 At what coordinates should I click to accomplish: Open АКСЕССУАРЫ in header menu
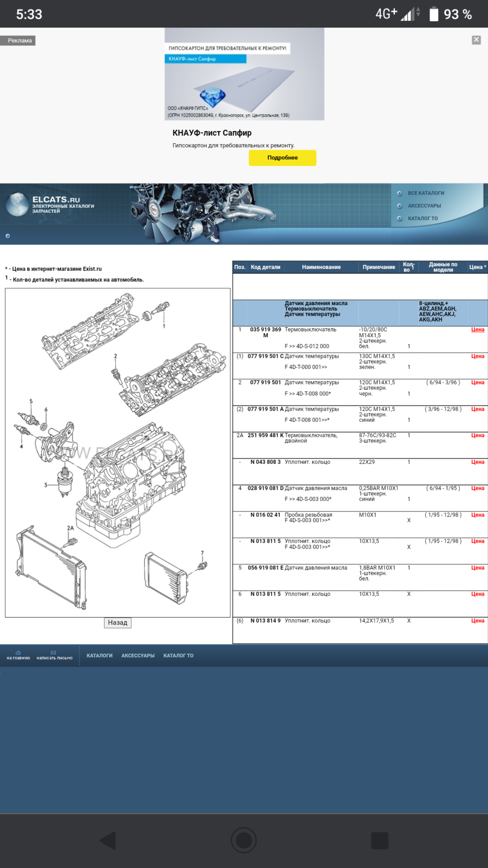click(424, 206)
